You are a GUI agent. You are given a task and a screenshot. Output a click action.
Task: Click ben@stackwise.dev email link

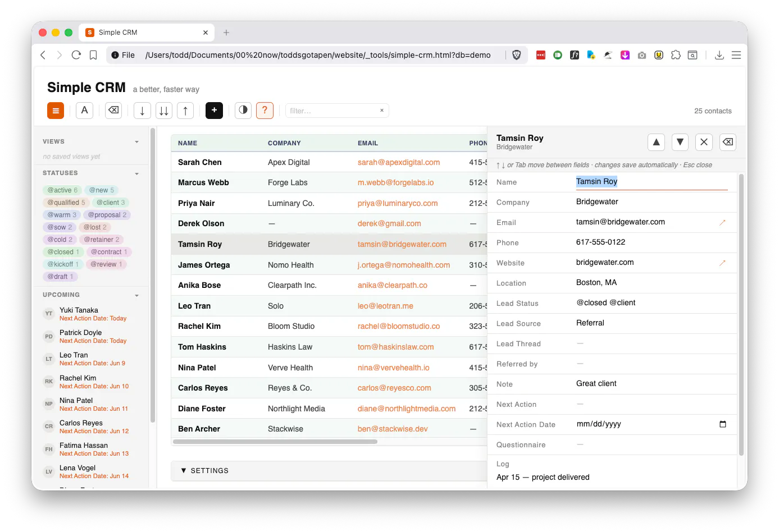point(393,429)
